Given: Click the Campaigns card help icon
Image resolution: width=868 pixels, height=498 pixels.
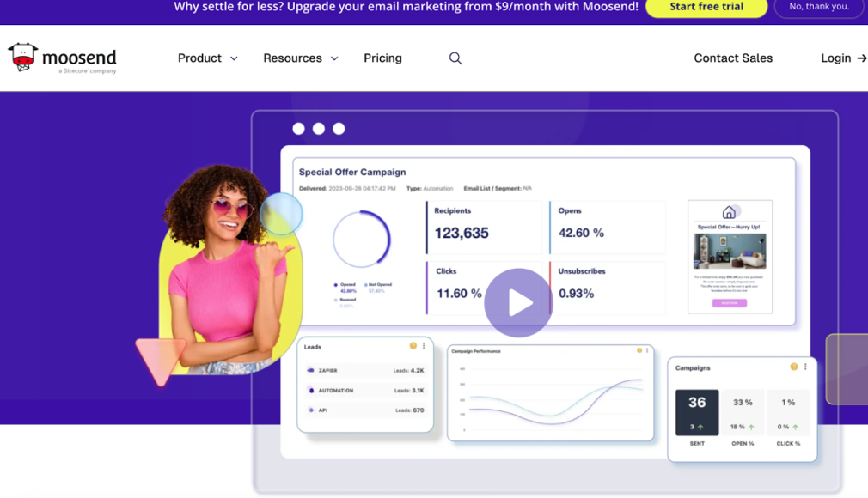Looking at the screenshot, I should click(794, 367).
